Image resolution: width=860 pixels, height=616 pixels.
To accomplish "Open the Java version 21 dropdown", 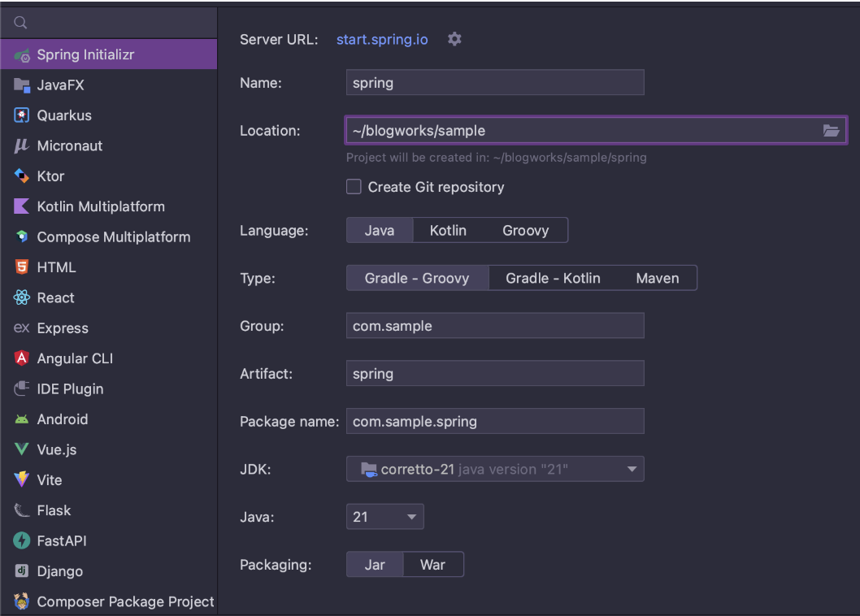I will (x=385, y=517).
